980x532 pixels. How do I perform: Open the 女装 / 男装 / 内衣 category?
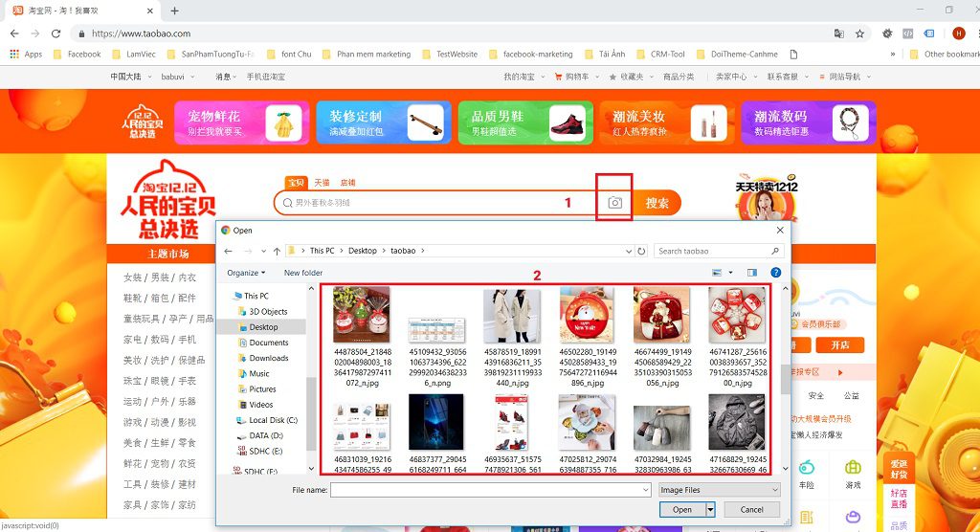coord(160,277)
